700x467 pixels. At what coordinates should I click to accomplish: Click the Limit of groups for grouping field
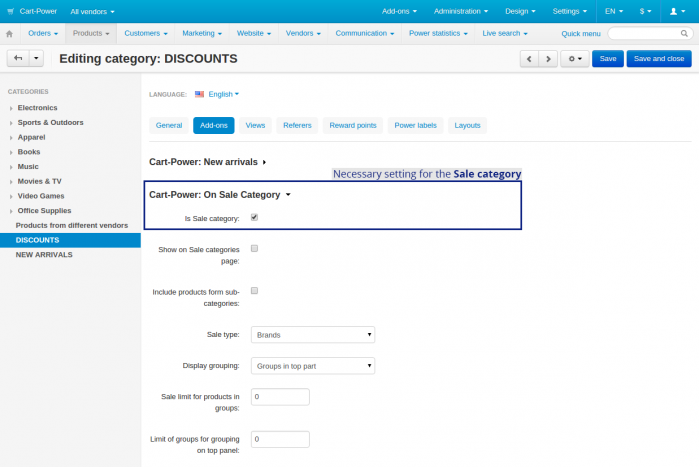click(280, 439)
